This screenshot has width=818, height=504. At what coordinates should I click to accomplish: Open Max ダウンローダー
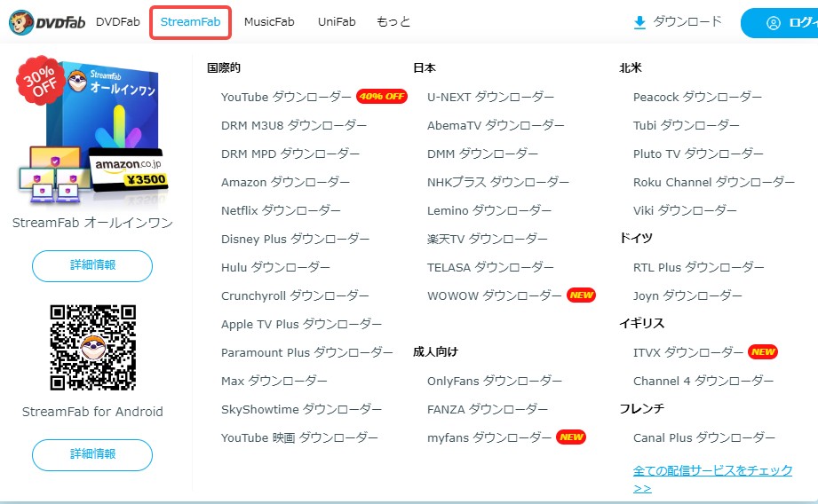coord(274,381)
